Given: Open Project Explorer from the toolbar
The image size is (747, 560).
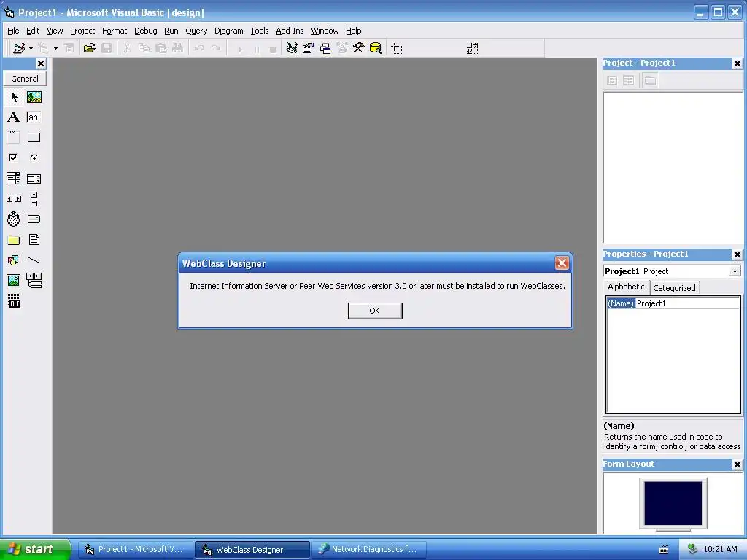Looking at the screenshot, I should (292, 48).
